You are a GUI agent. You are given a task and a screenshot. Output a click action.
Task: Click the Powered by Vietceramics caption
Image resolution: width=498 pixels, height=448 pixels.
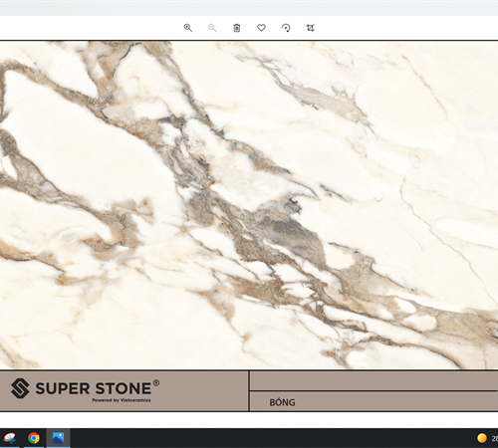122,400
